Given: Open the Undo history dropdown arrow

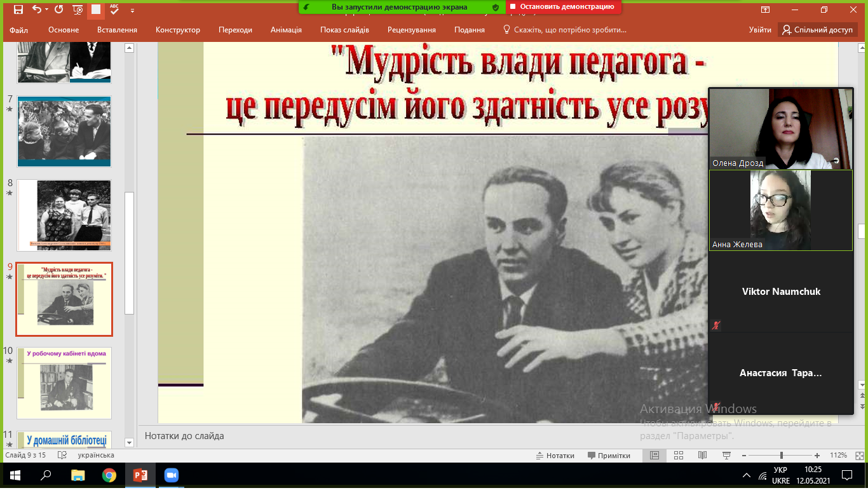Looking at the screenshot, I should click(47, 10).
